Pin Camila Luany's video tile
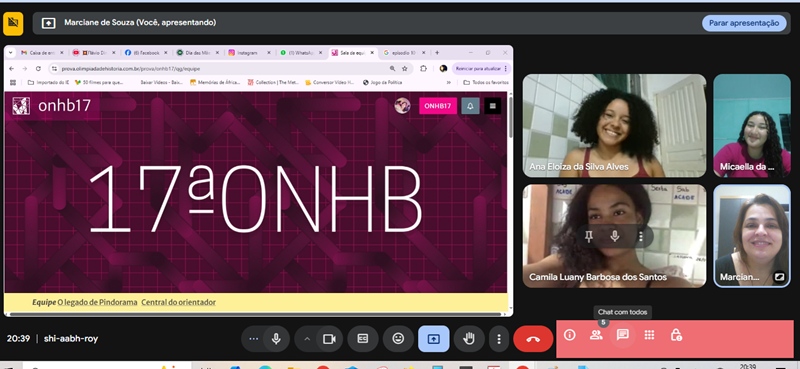The image size is (800, 369). (589, 236)
